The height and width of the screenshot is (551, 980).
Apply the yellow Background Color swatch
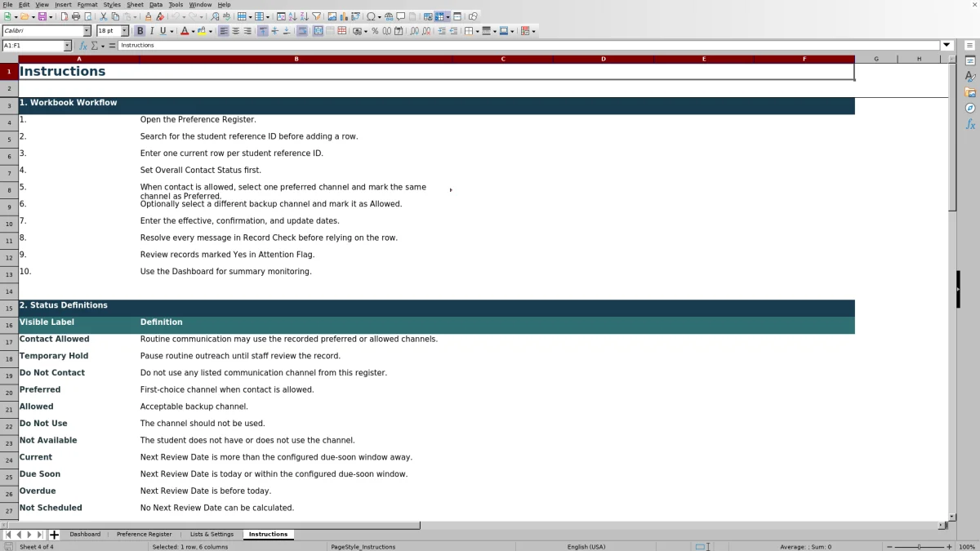click(202, 31)
